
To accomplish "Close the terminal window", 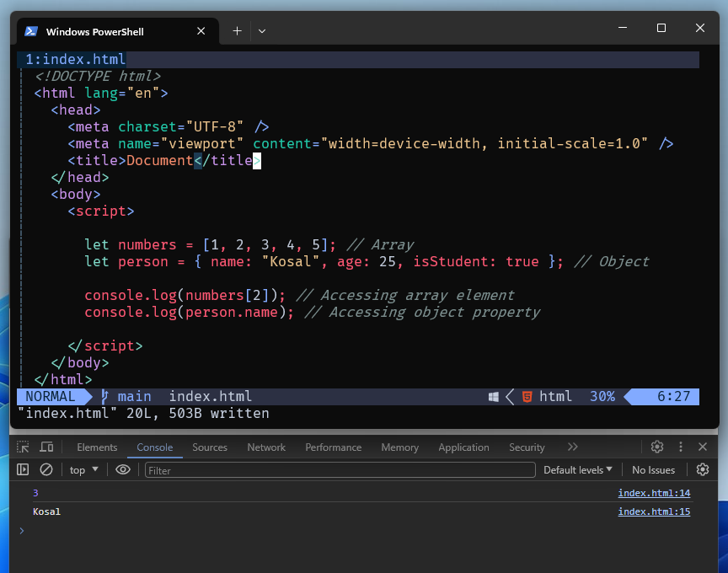I will click(699, 28).
